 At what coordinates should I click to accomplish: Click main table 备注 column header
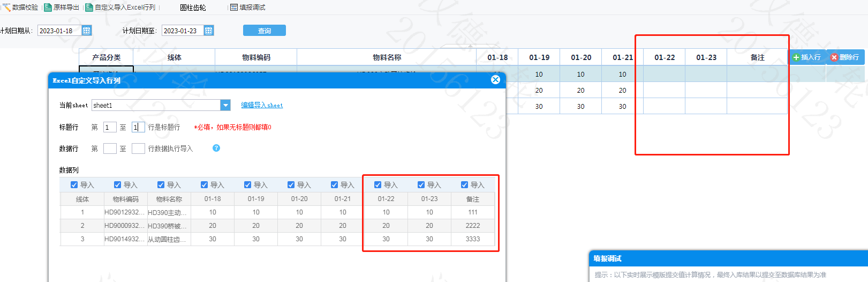point(757,57)
